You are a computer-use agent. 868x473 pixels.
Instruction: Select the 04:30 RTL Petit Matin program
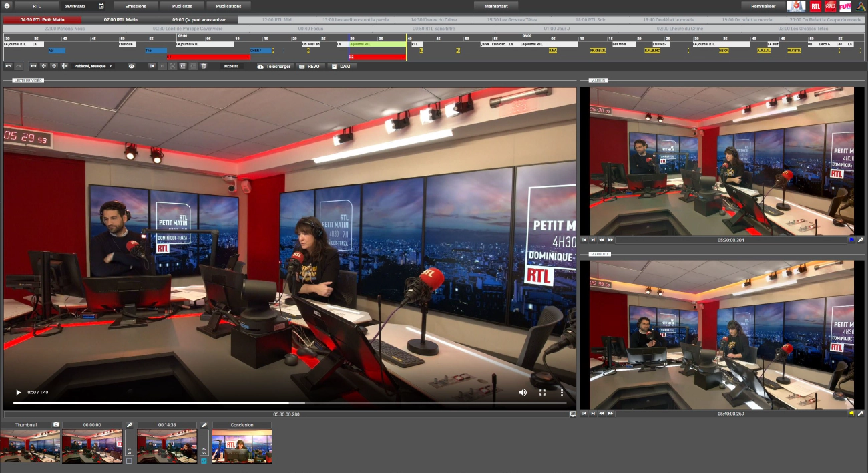click(42, 20)
